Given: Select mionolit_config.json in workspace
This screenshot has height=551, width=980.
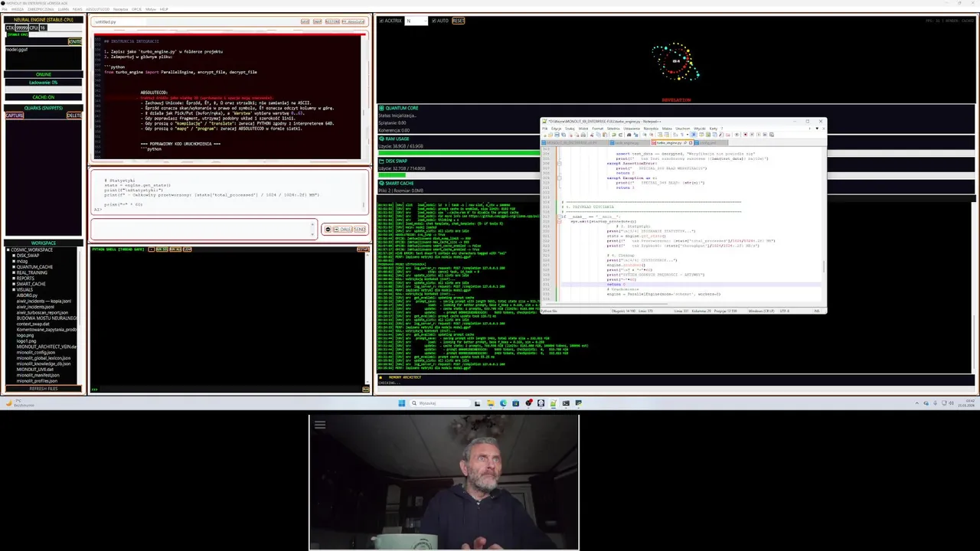Looking at the screenshot, I should click(x=36, y=352).
